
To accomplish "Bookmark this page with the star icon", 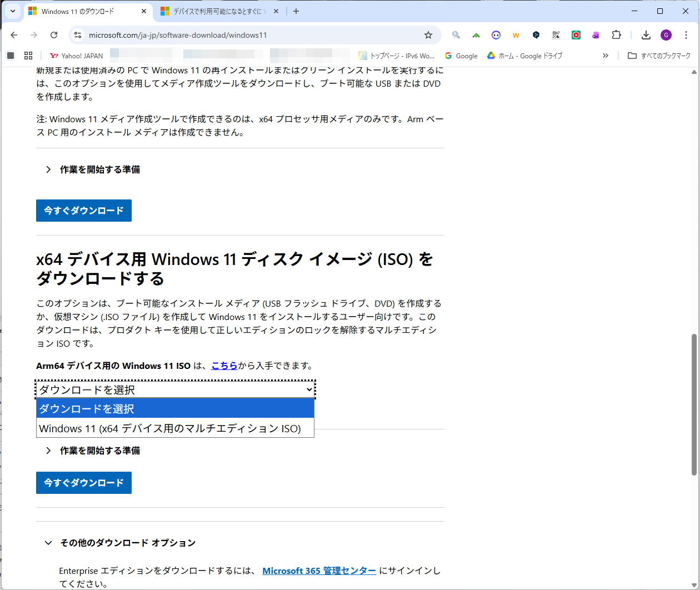I will (x=428, y=34).
